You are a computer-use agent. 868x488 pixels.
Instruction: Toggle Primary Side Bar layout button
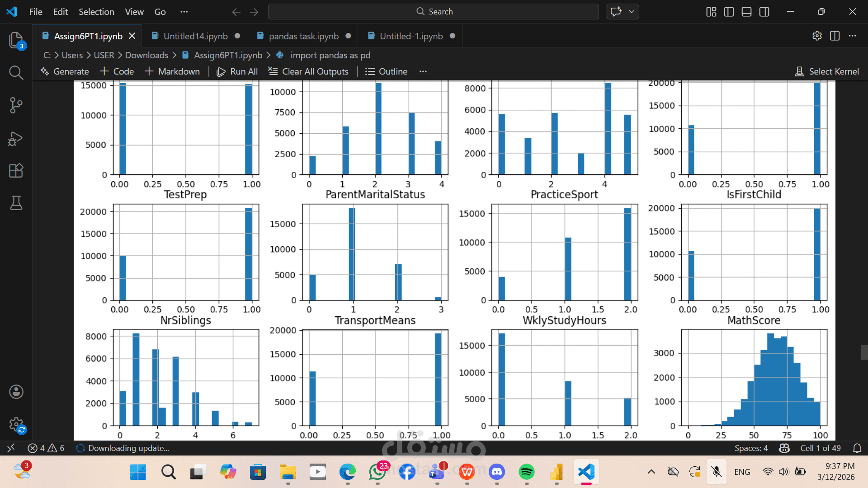coord(729,12)
